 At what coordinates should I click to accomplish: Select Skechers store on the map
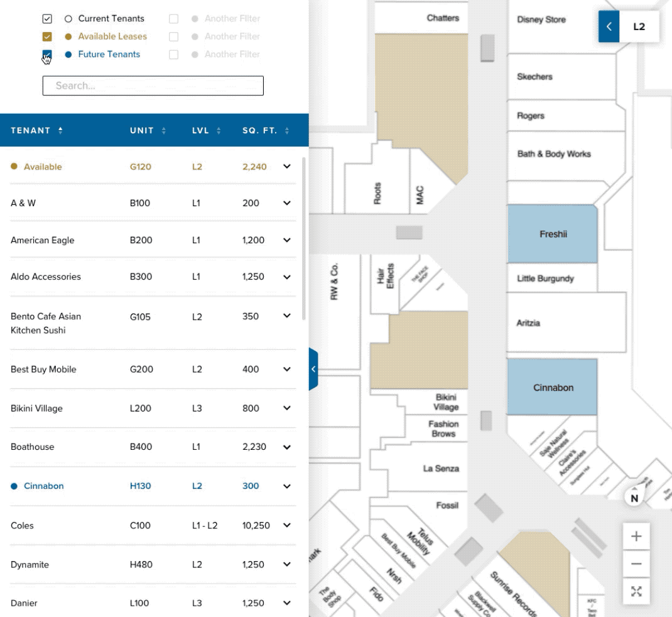561,77
